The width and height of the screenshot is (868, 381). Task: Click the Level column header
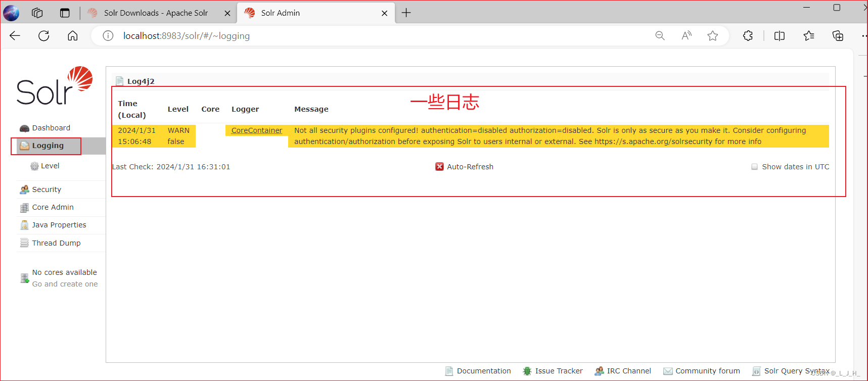(178, 109)
